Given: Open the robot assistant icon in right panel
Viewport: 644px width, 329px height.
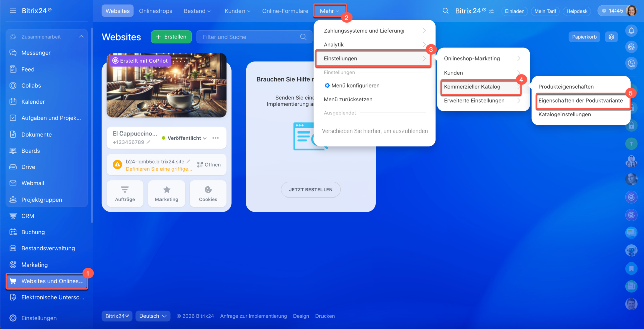Looking at the screenshot, I should (x=631, y=250).
